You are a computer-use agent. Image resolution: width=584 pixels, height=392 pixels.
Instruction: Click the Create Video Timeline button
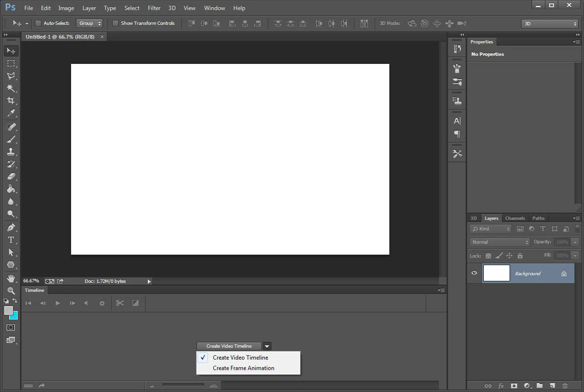[x=229, y=346]
